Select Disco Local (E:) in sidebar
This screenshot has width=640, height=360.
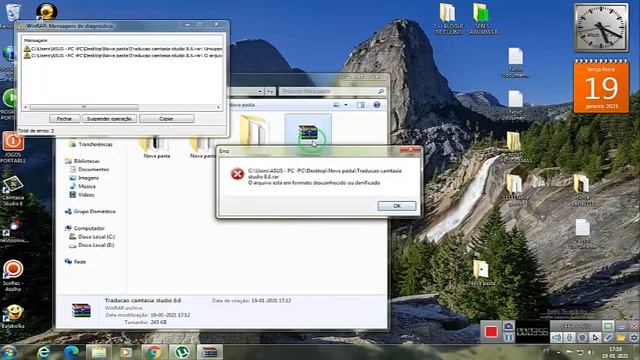click(91, 245)
